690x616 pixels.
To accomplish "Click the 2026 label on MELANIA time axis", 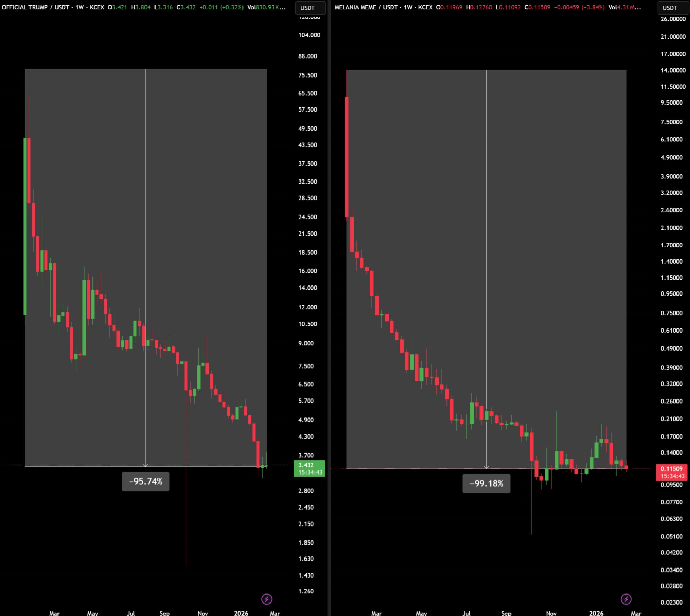I will (x=596, y=613).
